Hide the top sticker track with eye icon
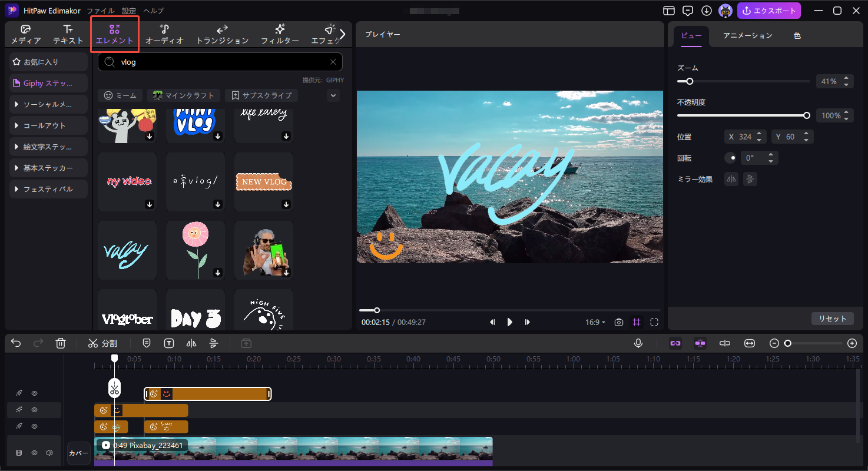868x471 pixels. [34, 393]
